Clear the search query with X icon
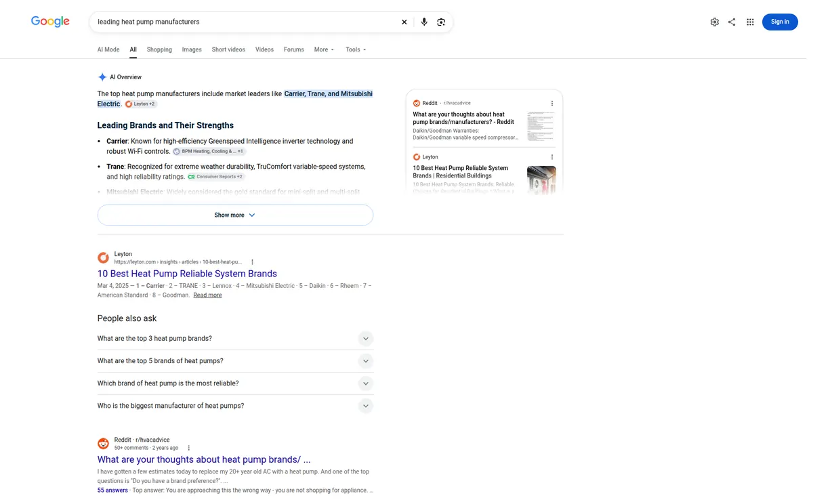This screenshot has height=504, width=813. [x=404, y=22]
